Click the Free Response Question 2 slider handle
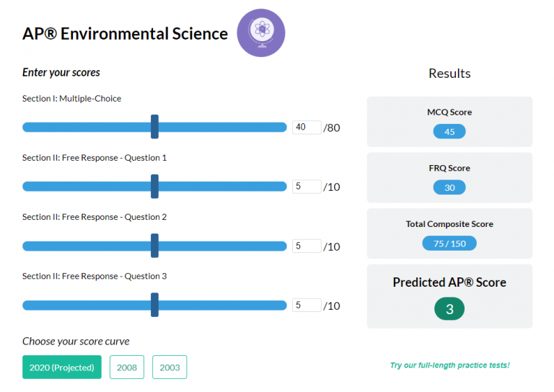Image resolution: width=554 pixels, height=392 pixels. [155, 246]
